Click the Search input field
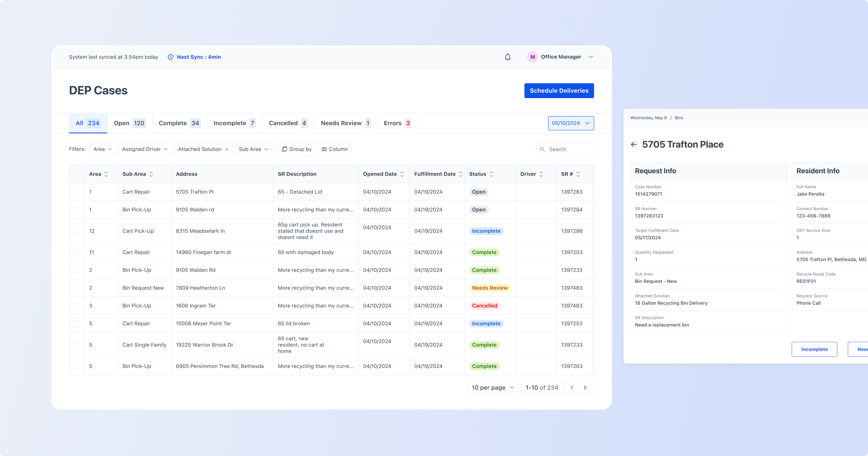 coord(565,149)
